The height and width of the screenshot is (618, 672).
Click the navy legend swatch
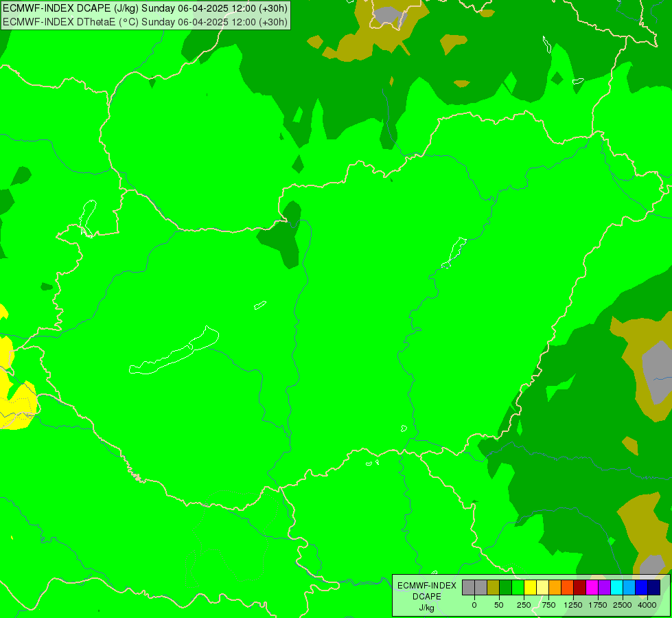[654, 587]
